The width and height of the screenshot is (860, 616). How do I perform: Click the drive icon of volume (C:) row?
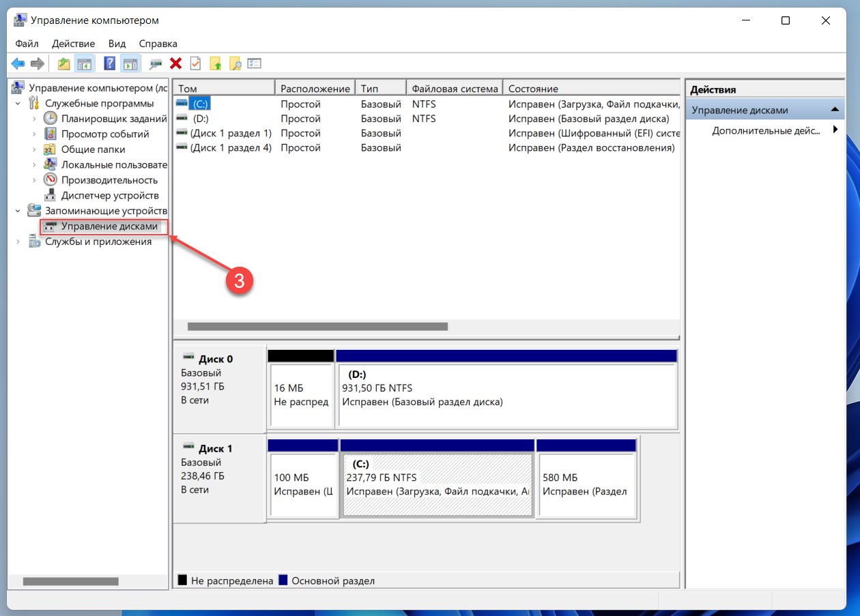(182, 104)
